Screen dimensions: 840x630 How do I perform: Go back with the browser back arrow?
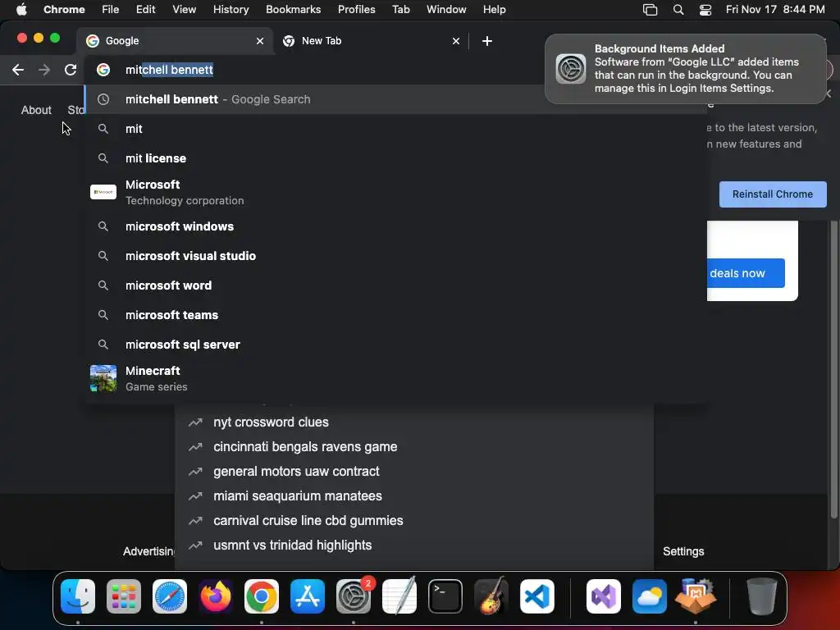point(18,70)
